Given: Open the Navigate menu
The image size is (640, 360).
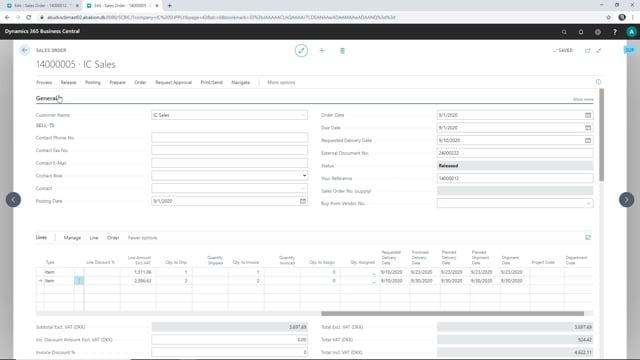Looking at the screenshot, I should point(240,82).
